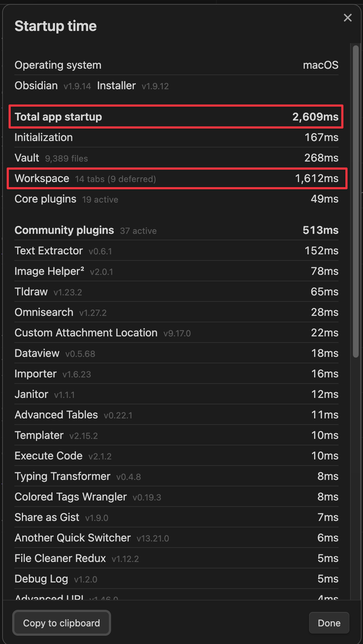Viewport: 363px width, 644px height.
Task: Click the Community plugins heading
Action: point(64,230)
